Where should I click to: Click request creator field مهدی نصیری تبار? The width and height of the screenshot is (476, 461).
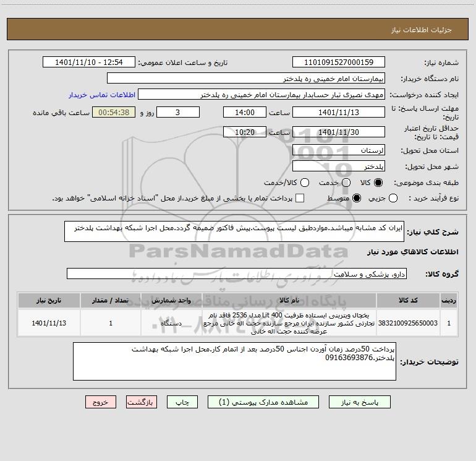coord(261,95)
